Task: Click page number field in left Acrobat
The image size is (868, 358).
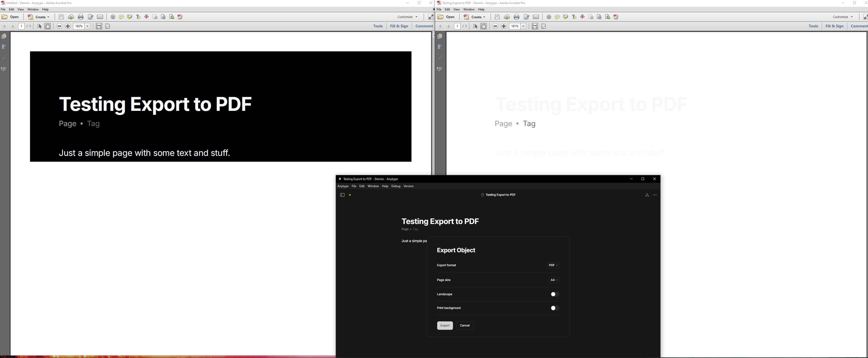Action: (x=21, y=26)
